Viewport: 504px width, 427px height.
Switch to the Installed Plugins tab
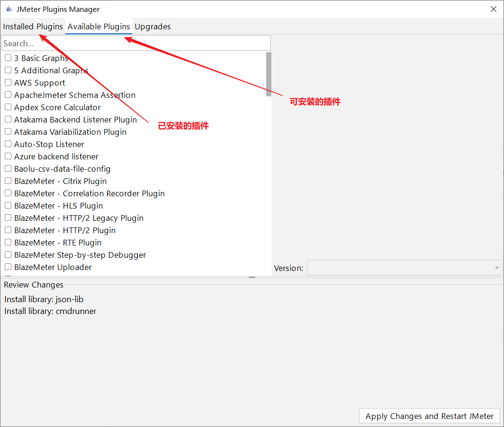click(x=33, y=26)
